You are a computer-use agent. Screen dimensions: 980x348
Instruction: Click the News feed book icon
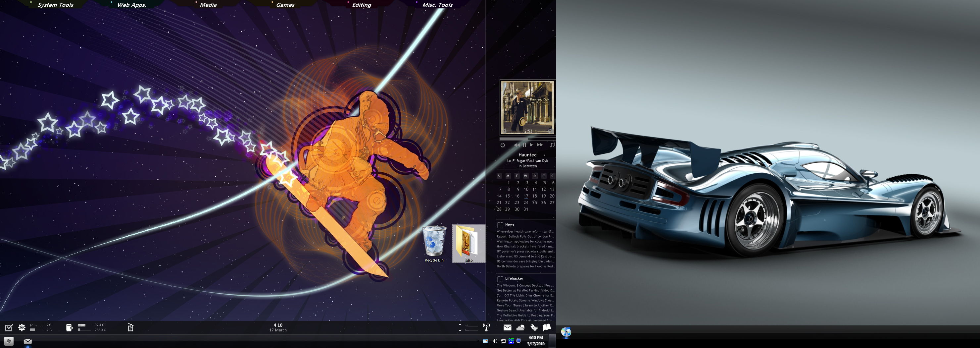click(x=500, y=225)
